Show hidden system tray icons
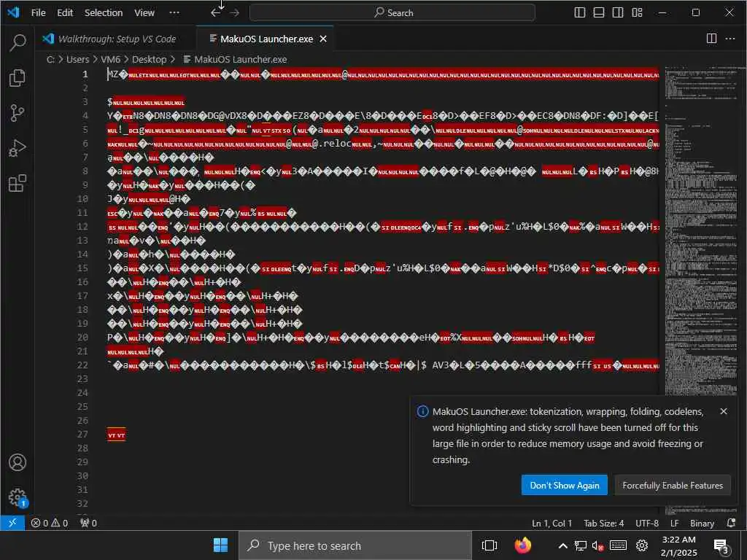The height and width of the screenshot is (560, 747). pos(562,545)
